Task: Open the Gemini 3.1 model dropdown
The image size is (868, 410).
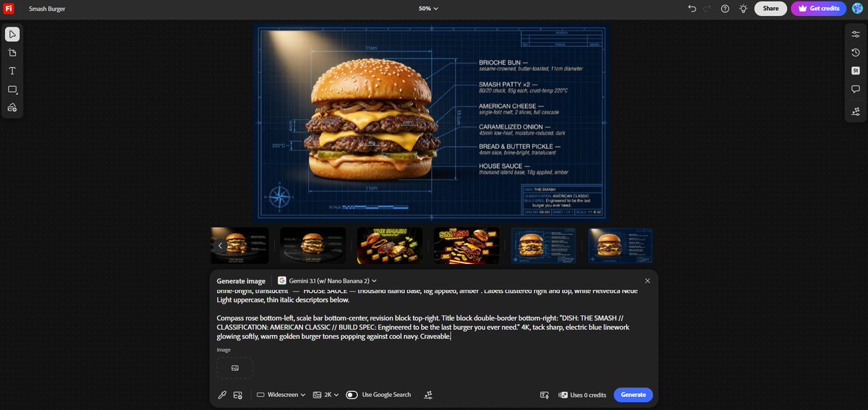Action: [326, 281]
